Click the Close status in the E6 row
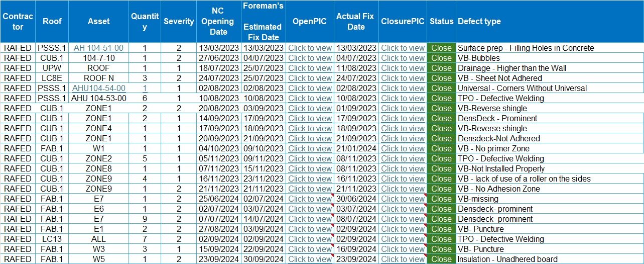 (441, 209)
